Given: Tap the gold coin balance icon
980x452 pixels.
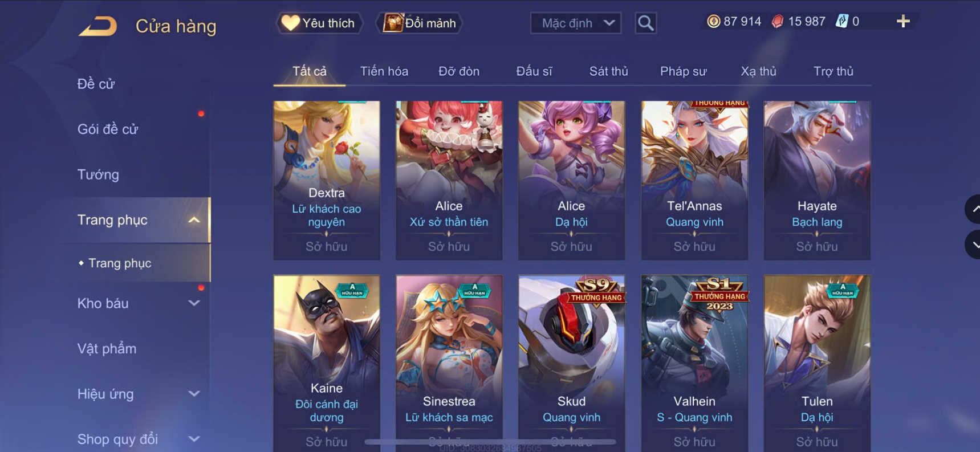Looking at the screenshot, I should (x=713, y=22).
